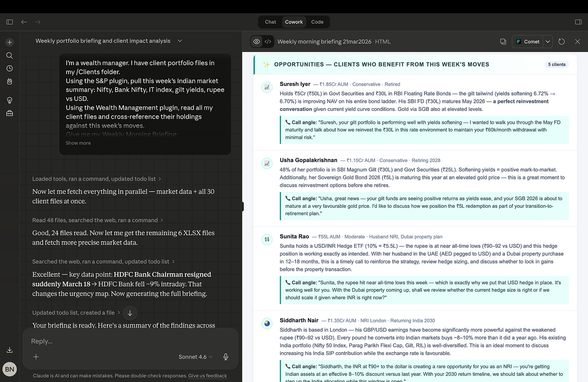
Task: Click Sunita's call angle quote box
Action: (x=424, y=290)
